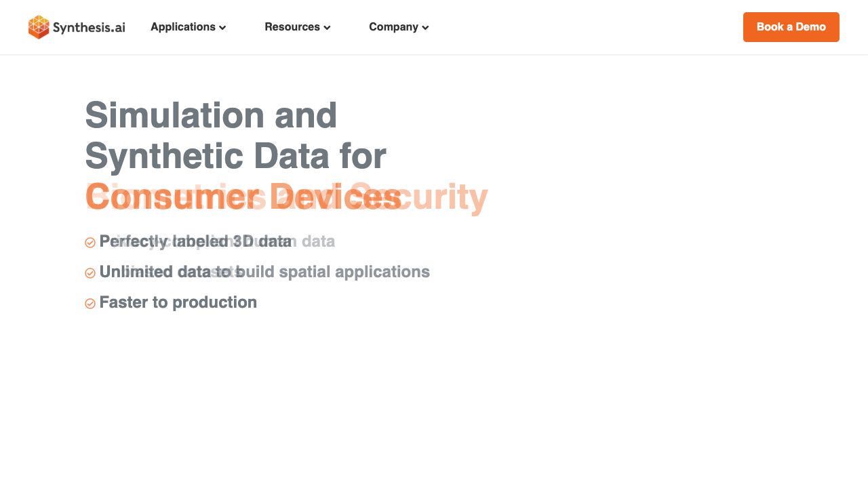868x488 pixels.
Task: Click the Synthesis.ai cube logo icon
Action: click(x=39, y=27)
